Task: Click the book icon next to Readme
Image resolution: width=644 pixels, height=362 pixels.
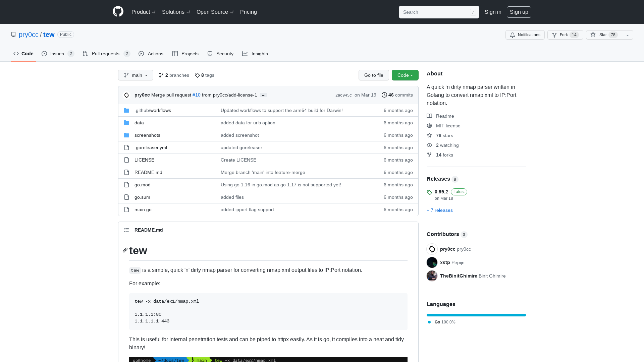Action: 429,116
